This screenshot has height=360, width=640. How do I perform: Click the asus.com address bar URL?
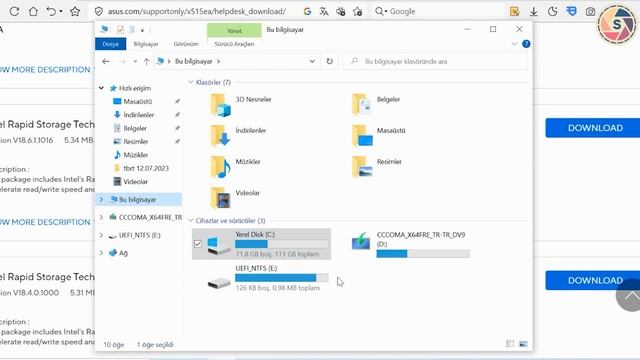point(197,11)
